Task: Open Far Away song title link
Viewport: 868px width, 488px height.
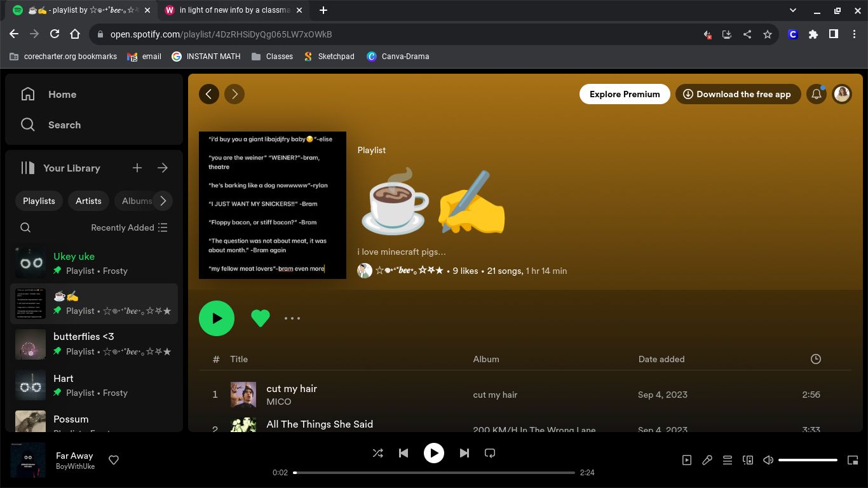Action: (74, 456)
